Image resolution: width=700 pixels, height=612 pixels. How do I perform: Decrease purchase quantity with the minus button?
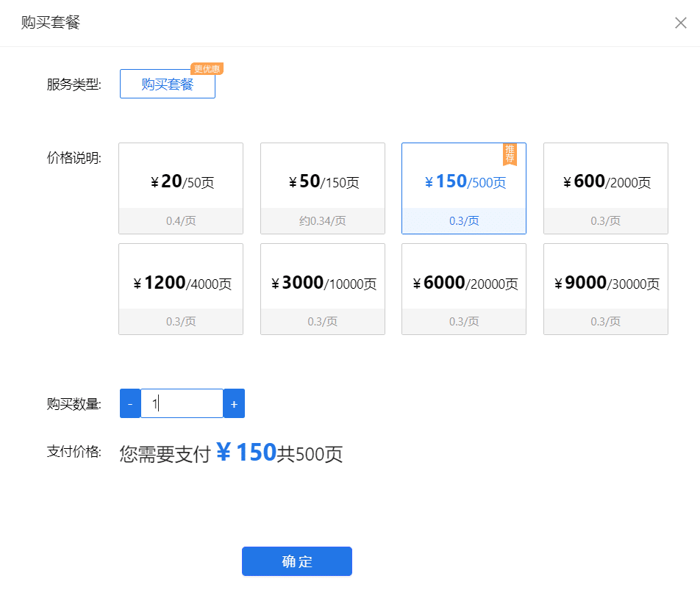click(x=130, y=403)
